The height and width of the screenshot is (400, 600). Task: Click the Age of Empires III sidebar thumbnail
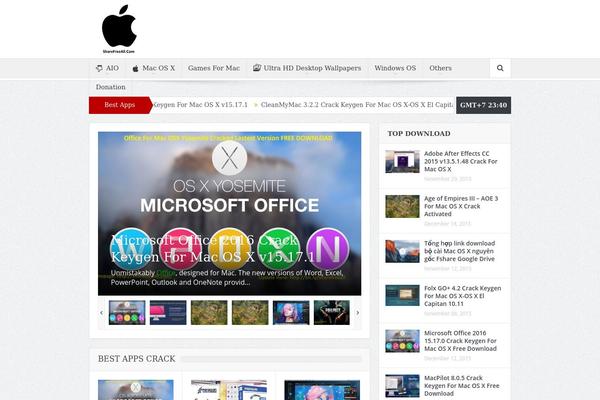402,206
